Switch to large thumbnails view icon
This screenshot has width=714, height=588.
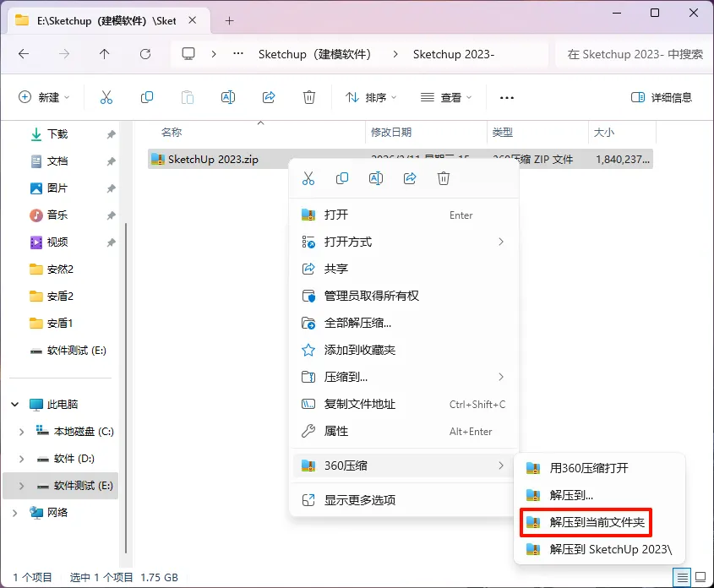700,578
